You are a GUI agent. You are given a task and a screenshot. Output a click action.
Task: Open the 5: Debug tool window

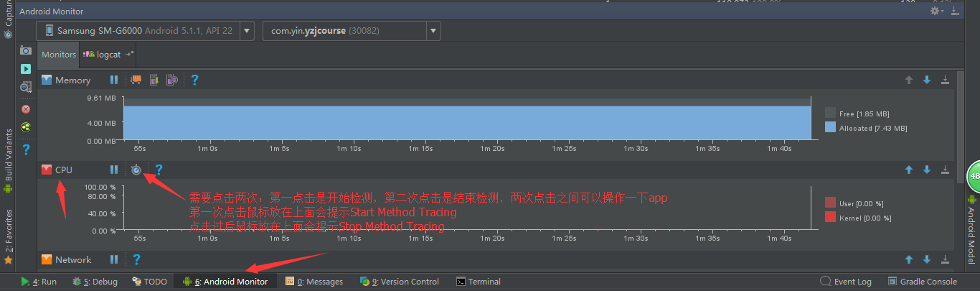[x=95, y=282]
